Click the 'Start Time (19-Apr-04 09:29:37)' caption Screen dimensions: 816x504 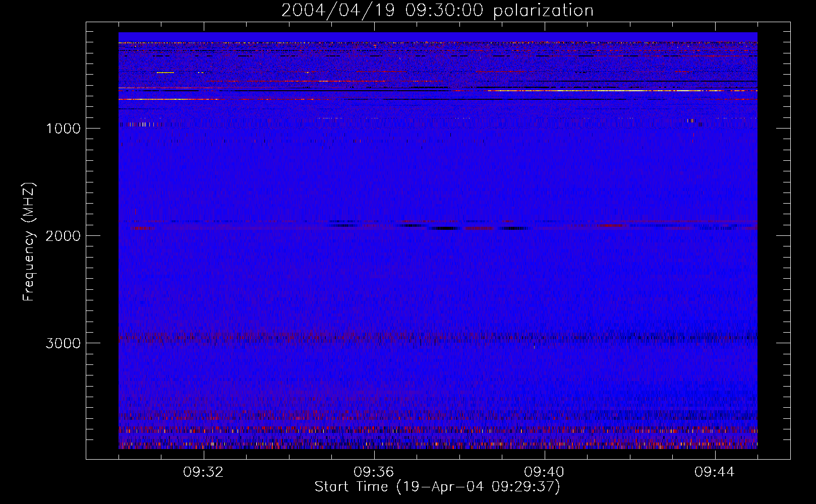(437, 487)
